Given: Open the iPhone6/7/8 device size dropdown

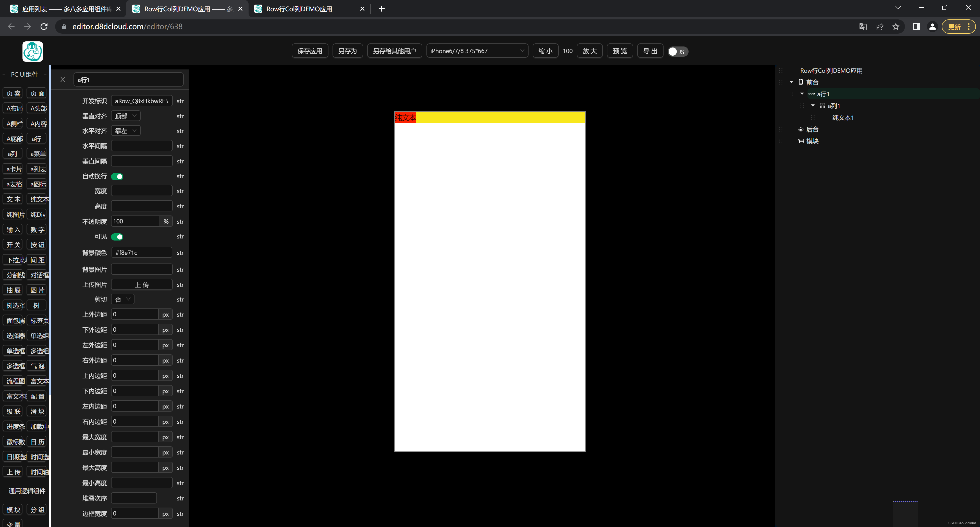Looking at the screenshot, I should 477,51.
